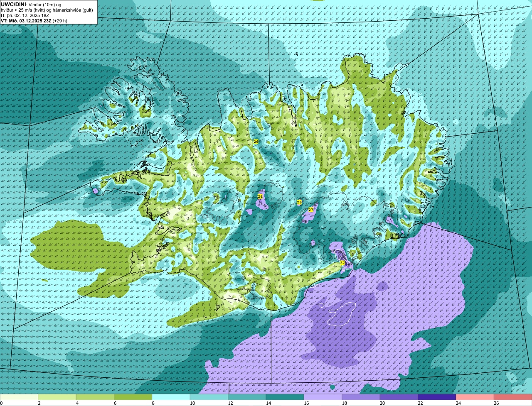532x406 pixels.
Task: Click the light yellow-green 2–4 legend swatch
Action: [x=57, y=397]
